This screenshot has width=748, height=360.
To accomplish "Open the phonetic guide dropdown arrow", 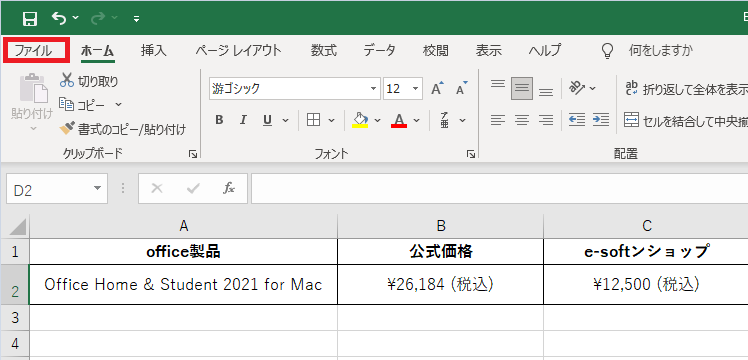I will pos(462,120).
